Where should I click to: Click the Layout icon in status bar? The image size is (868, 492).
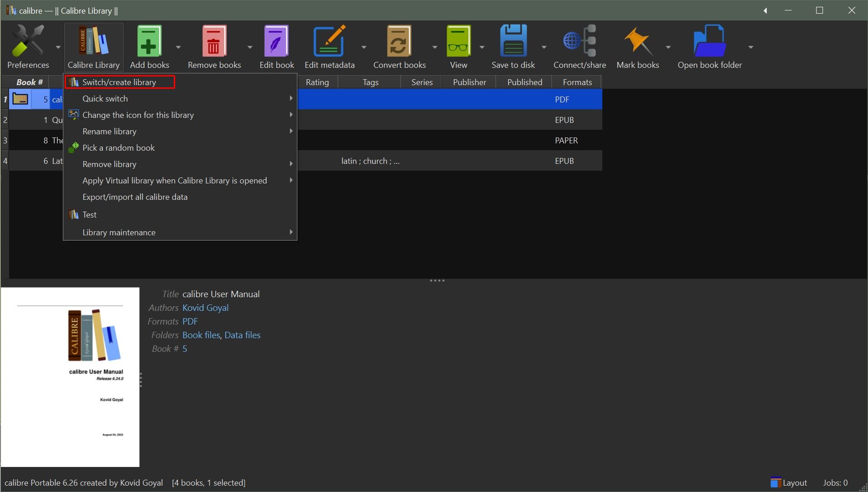click(x=776, y=482)
